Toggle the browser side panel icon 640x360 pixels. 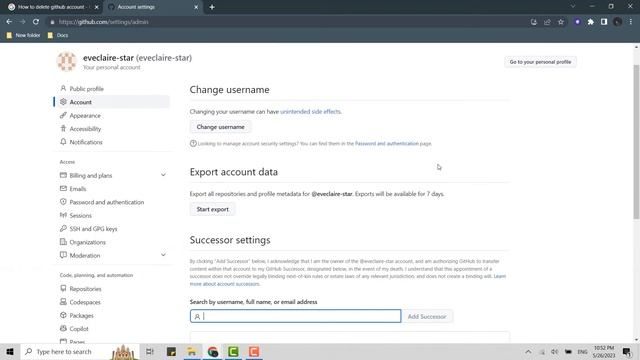[604, 22]
